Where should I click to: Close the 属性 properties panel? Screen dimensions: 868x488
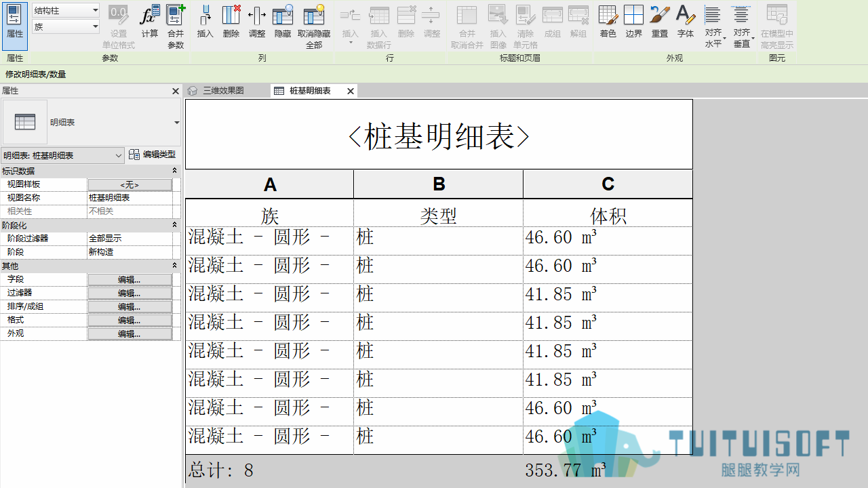click(175, 91)
